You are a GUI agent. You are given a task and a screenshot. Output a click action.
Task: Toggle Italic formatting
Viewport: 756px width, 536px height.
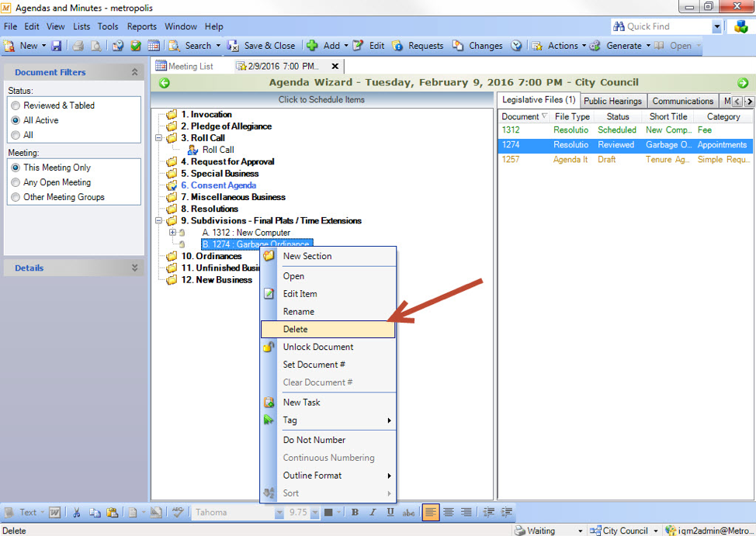point(373,512)
